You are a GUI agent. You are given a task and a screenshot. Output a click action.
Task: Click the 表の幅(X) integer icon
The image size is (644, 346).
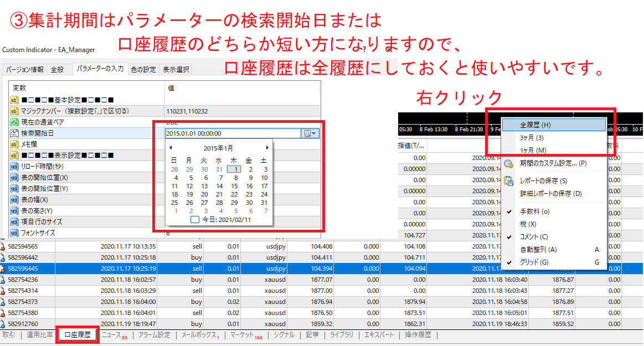[x=14, y=200]
